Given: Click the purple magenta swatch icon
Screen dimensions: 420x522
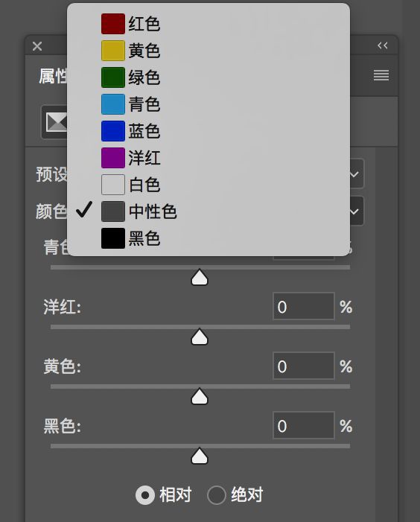Looking at the screenshot, I should (113, 158).
